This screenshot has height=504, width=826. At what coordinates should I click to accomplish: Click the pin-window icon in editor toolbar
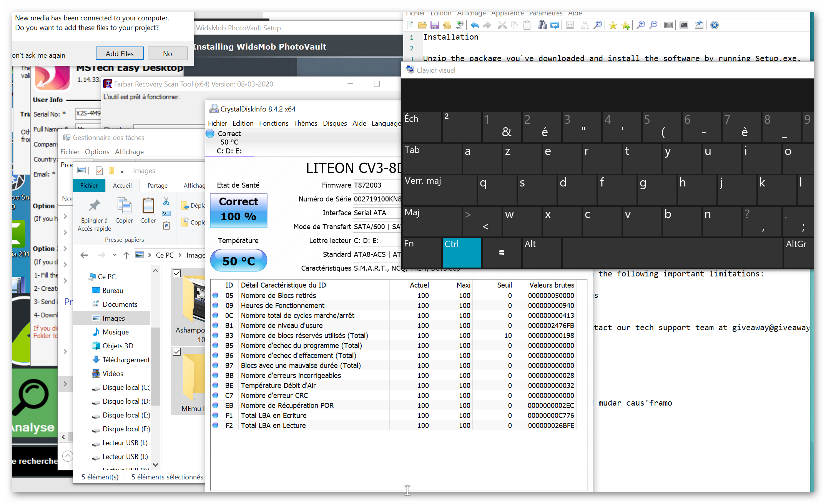(x=699, y=25)
